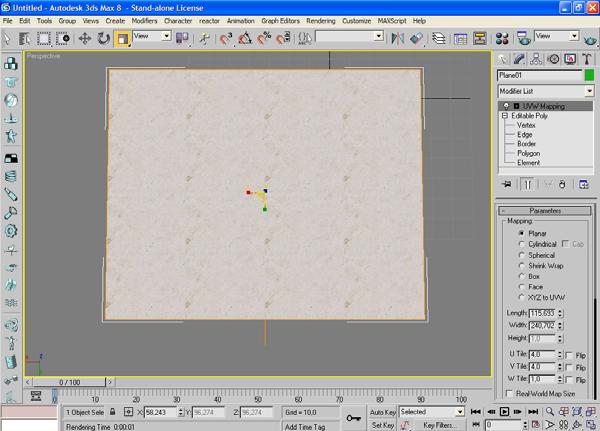Click the Select by Name icon
Viewport: 600px width, 431px height.
pos(24,38)
